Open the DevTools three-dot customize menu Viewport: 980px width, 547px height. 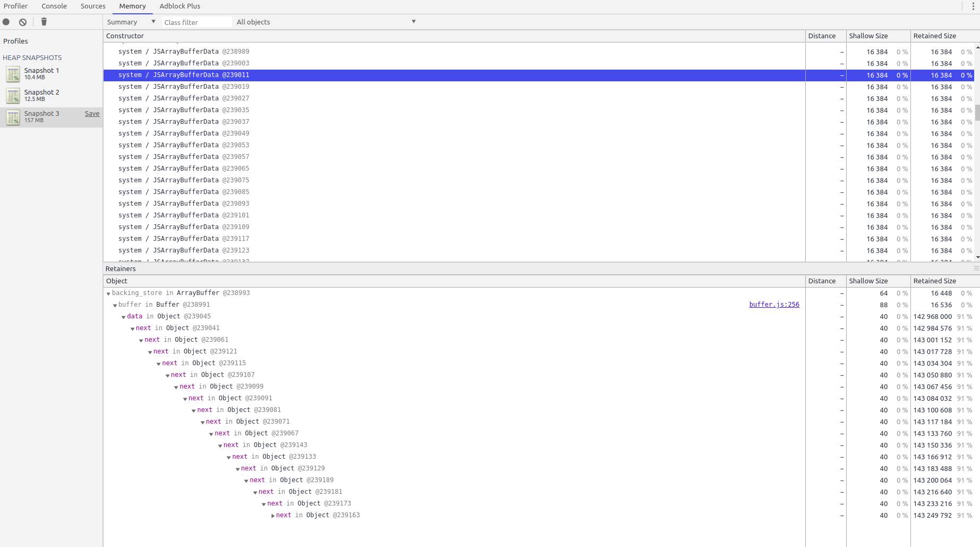click(974, 5)
